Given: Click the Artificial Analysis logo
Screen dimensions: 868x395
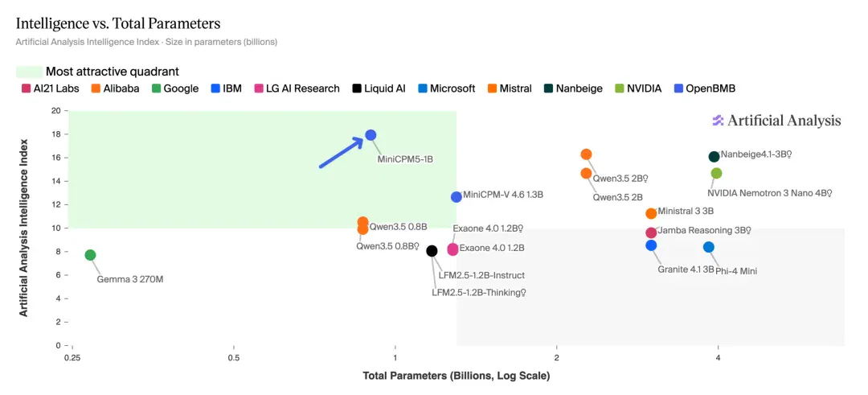Looking at the screenshot, I should tap(776, 121).
